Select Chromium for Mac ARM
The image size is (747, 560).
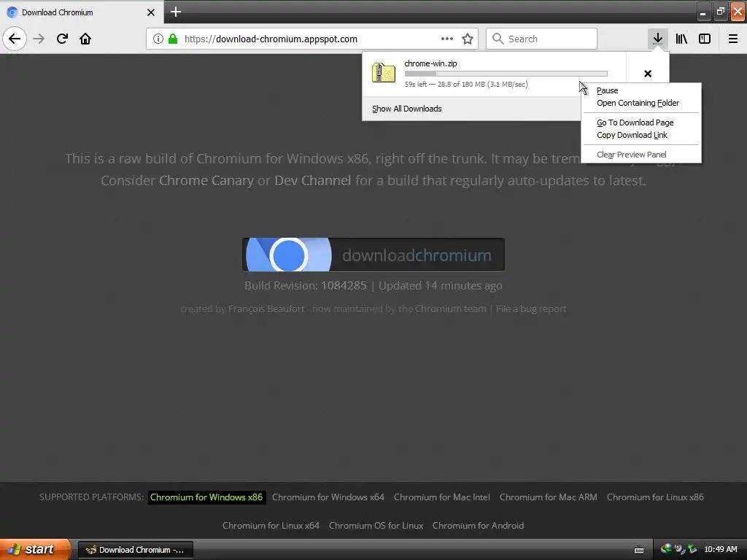548,497
